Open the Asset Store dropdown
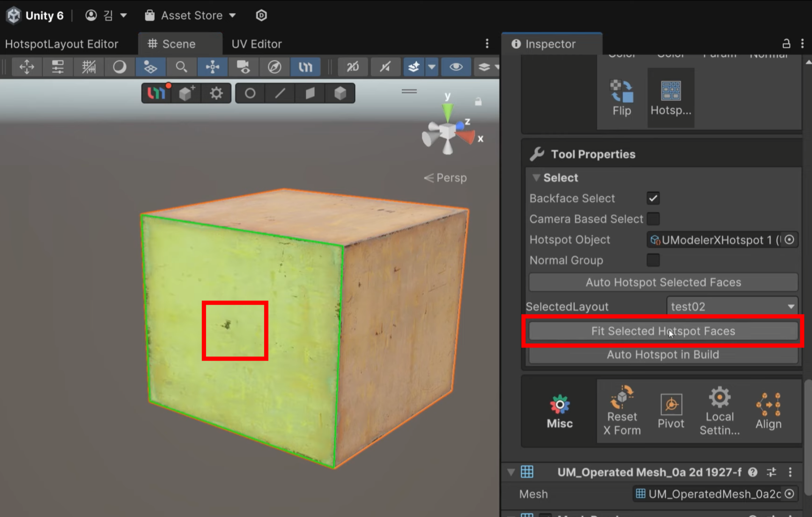This screenshot has width=812, height=517. 190,15
